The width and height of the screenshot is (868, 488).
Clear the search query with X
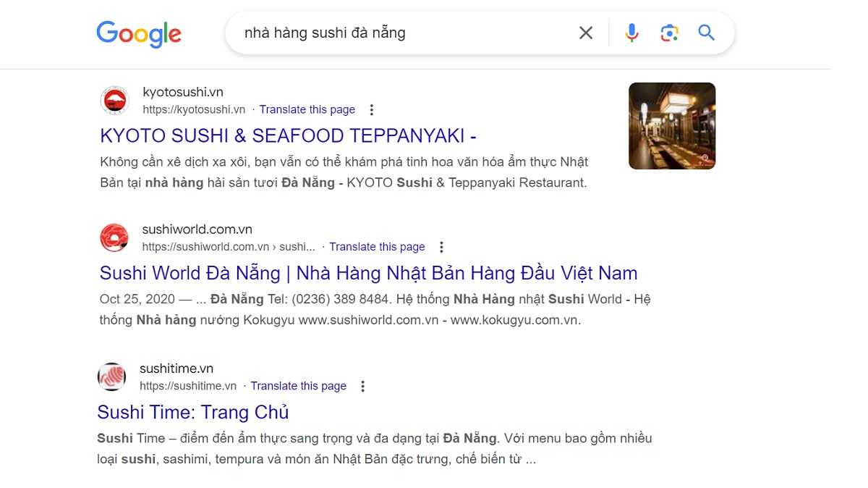586,33
